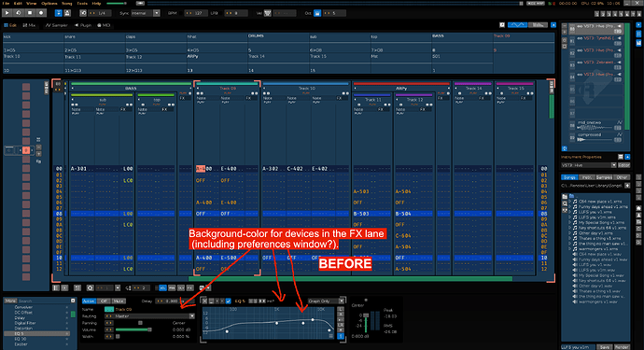Click the track Volume slider

tap(133, 329)
